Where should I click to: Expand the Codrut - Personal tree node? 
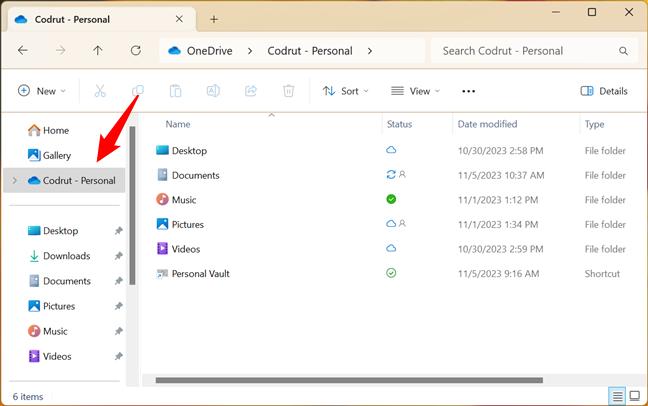tap(14, 181)
